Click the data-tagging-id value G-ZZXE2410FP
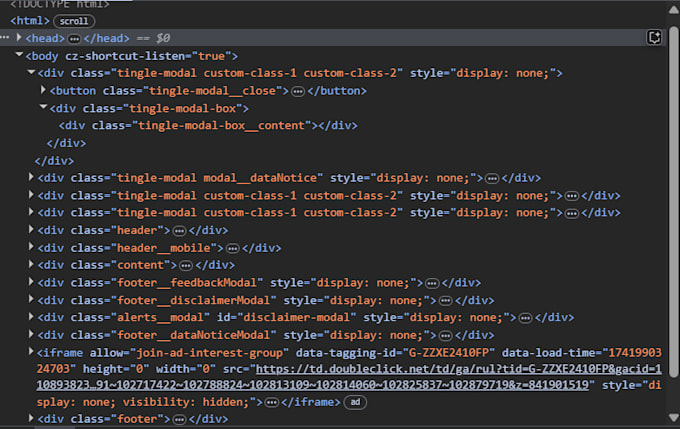The height and width of the screenshot is (429, 680). point(449,353)
